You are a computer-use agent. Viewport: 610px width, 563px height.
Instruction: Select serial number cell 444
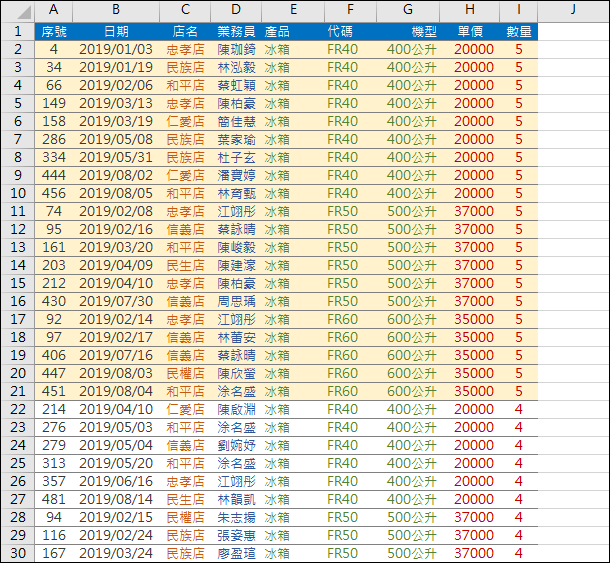pos(54,175)
